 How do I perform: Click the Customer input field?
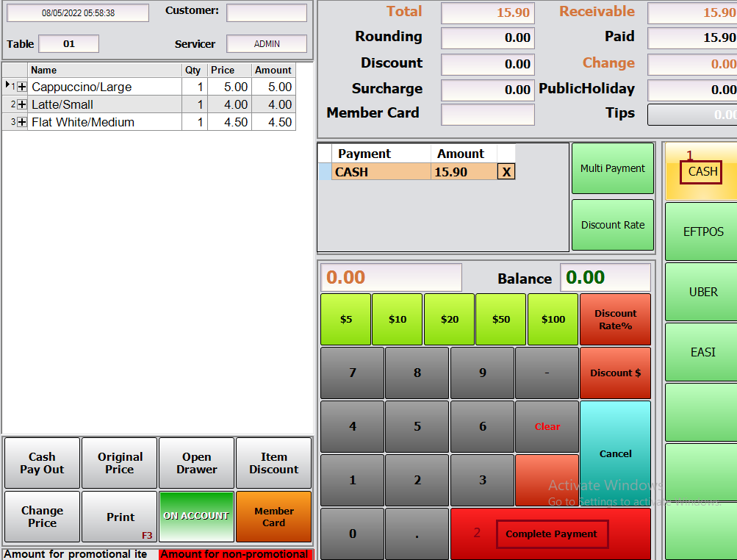coord(267,12)
